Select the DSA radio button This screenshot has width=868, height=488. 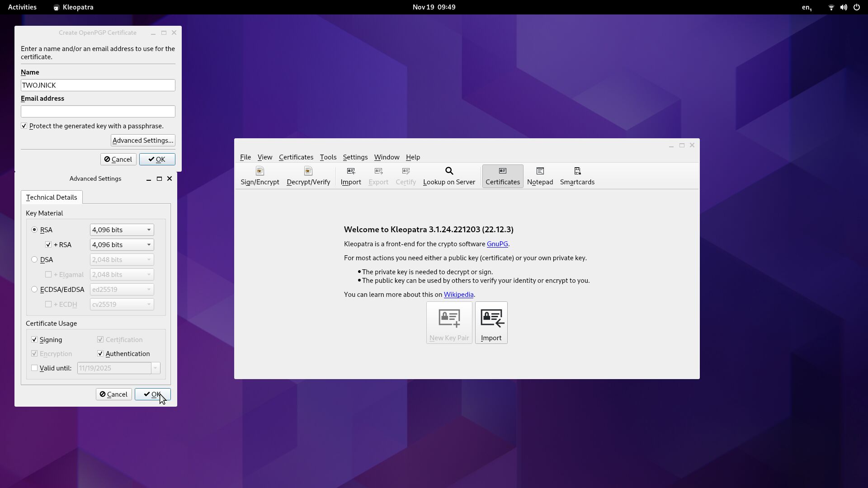tap(34, 260)
